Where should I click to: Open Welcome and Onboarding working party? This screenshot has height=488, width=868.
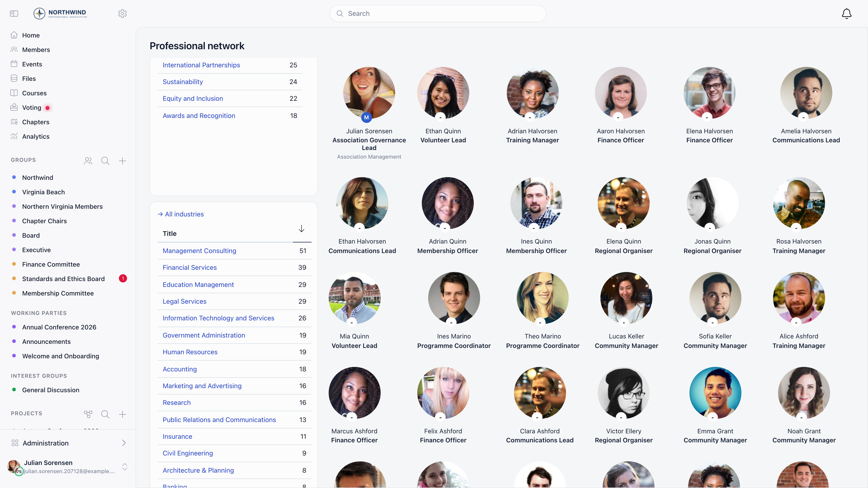pyautogui.click(x=61, y=356)
